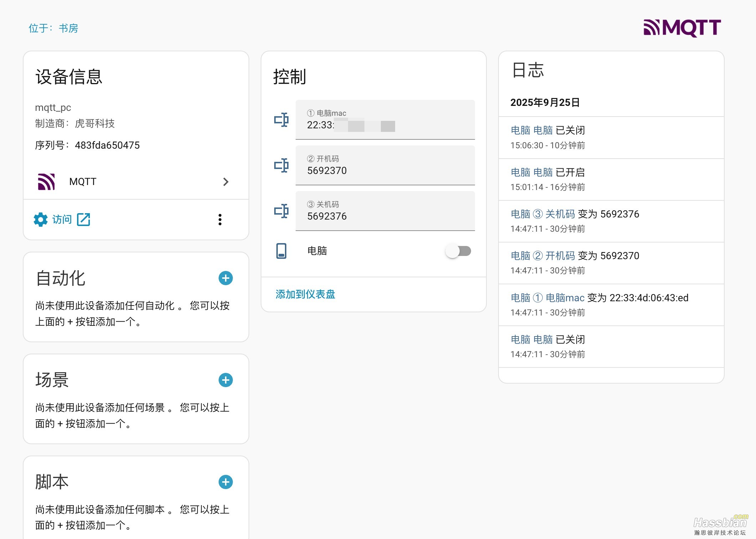Expand the MQTT integration chevron
Image resolution: width=756 pixels, height=539 pixels.
pos(225,182)
